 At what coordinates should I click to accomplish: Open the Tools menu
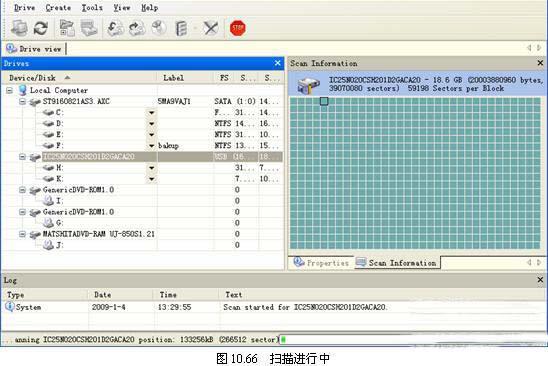click(92, 8)
